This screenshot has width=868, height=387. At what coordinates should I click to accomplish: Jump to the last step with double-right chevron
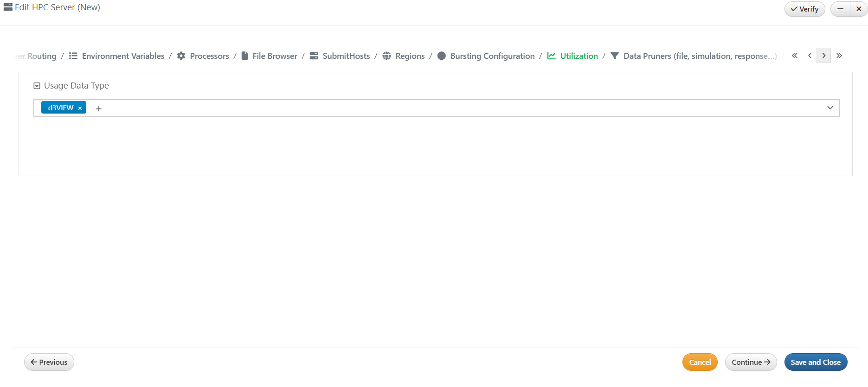pos(839,56)
